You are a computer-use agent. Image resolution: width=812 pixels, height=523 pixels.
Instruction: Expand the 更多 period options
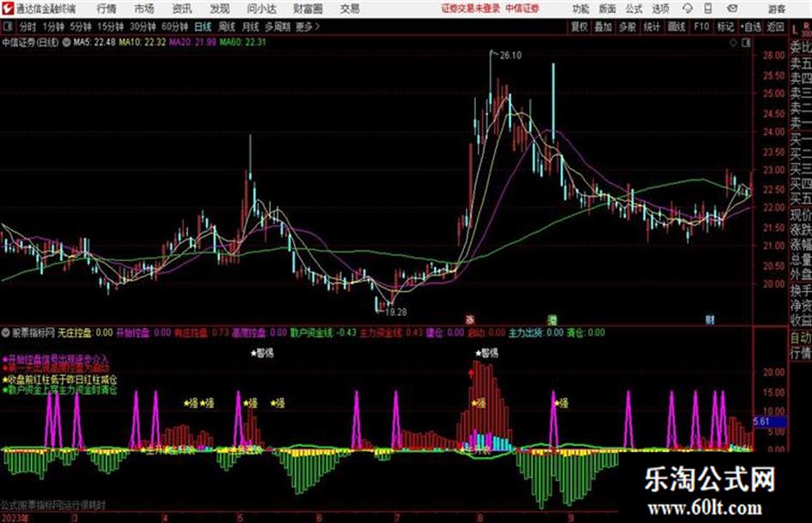[x=308, y=27]
